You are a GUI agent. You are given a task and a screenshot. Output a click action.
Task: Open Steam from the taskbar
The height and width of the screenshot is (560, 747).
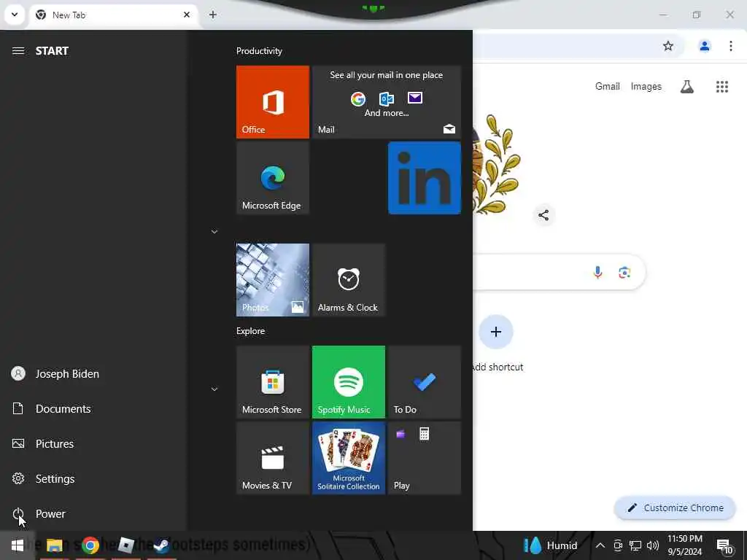click(x=161, y=545)
